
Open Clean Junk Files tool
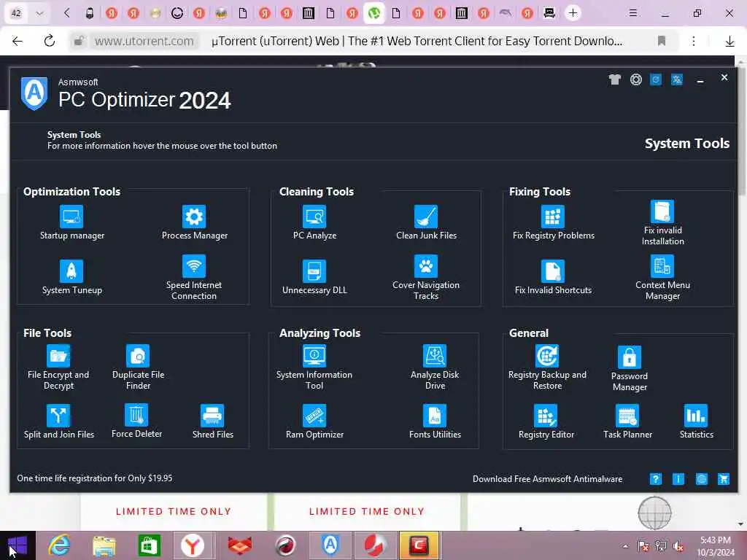[426, 222]
